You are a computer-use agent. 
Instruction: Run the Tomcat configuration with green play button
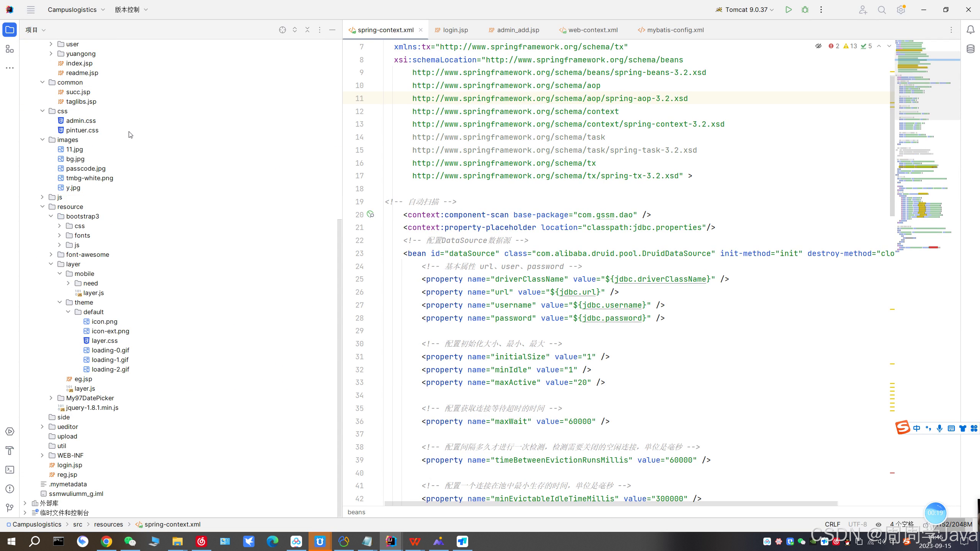(788, 10)
